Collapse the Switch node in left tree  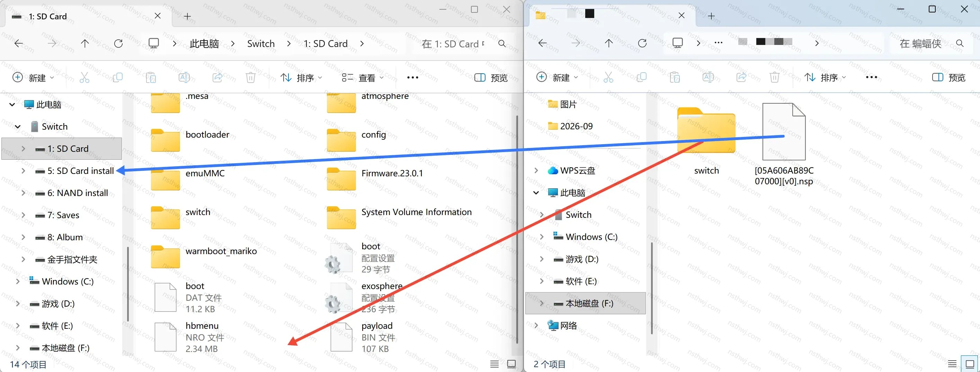pos(18,127)
